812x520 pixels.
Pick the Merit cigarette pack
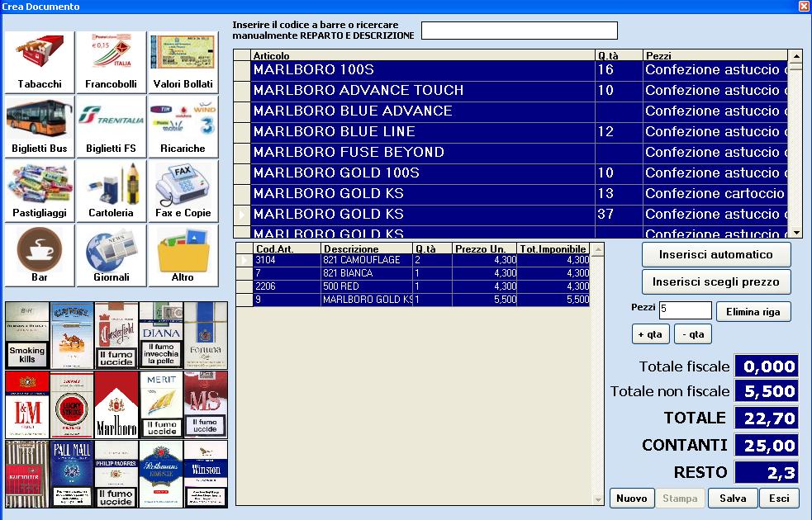pyautogui.click(x=161, y=404)
